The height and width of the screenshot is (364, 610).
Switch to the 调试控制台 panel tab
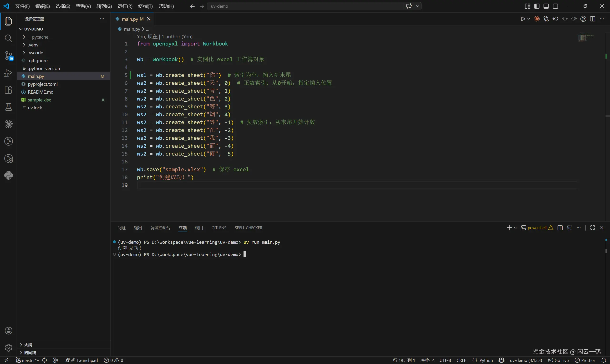pos(160,228)
